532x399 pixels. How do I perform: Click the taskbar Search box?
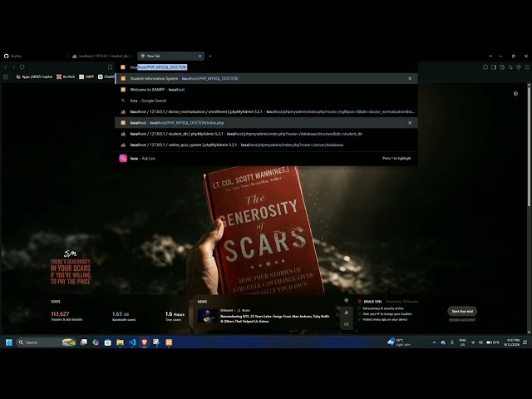coord(46,342)
